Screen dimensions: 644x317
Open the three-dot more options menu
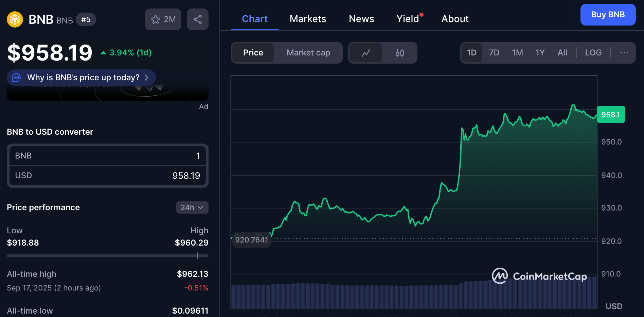click(x=624, y=53)
